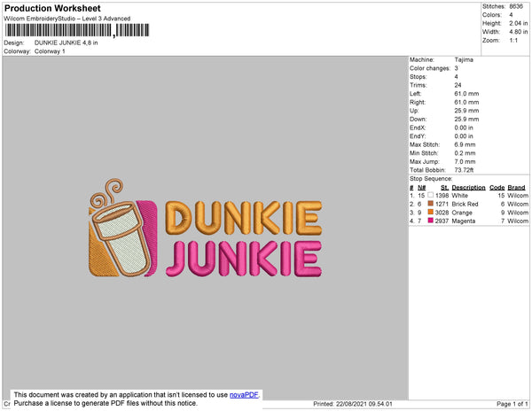Select the Stitches count 8636
This screenshot has width=532, height=411.
tap(516, 6)
